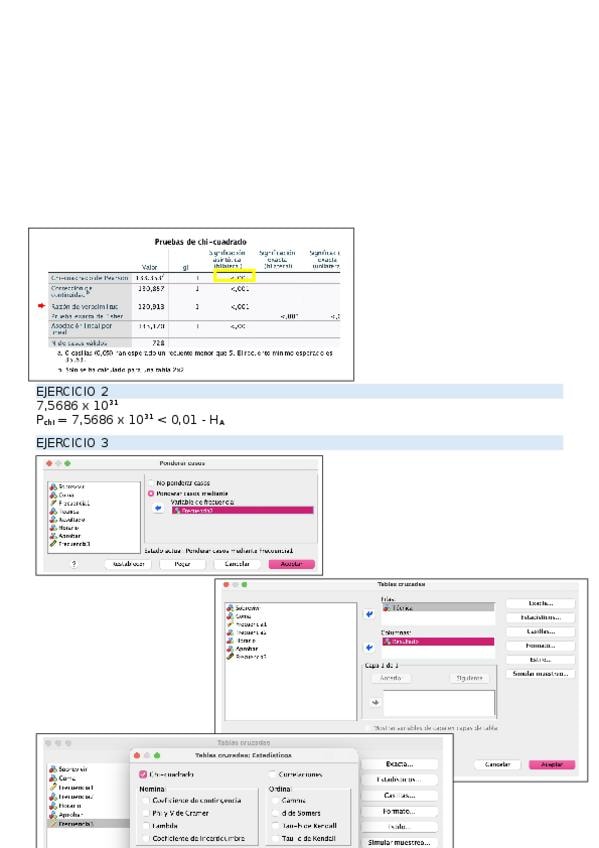
Task: Select the Resultado variable in the Columnas box
Action: point(438,641)
